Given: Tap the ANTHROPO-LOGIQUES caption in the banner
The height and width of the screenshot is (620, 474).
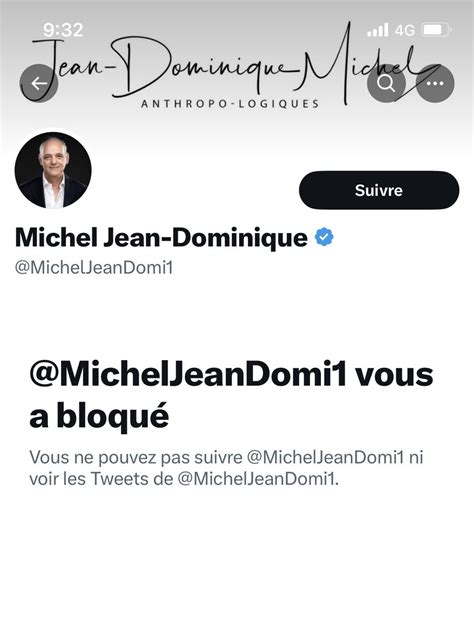Looking at the screenshot, I should tap(230, 104).
